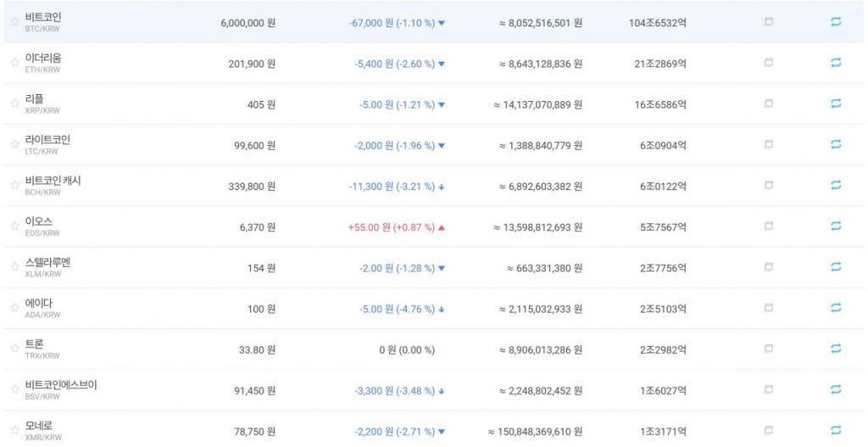Open the 비트코인 BTC/KRW coin name
This screenshot has height=447, width=868.
(43, 22)
